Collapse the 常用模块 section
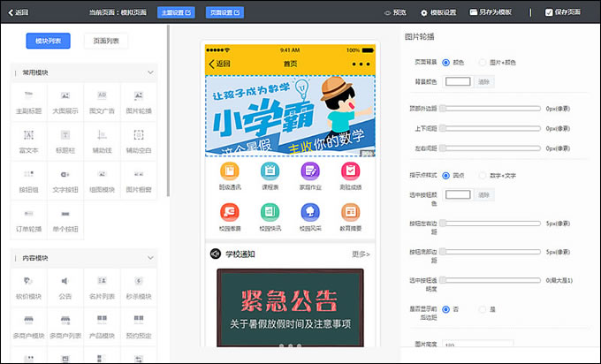This screenshot has width=601, height=364. 150,72
